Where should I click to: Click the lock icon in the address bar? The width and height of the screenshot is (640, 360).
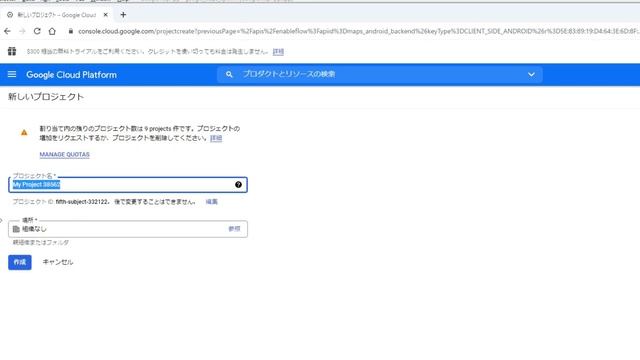tap(71, 31)
